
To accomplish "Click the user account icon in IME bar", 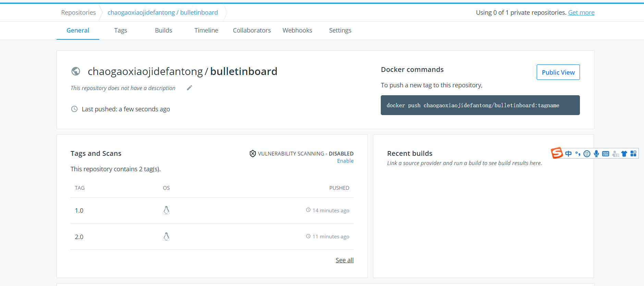I will (x=615, y=154).
